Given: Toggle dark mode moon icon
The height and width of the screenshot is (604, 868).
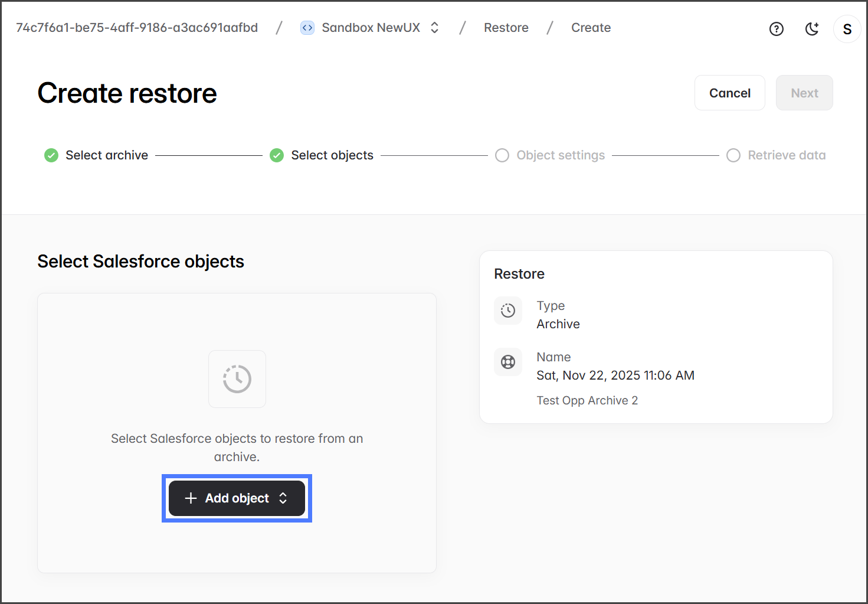Looking at the screenshot, I should (812, 29).
